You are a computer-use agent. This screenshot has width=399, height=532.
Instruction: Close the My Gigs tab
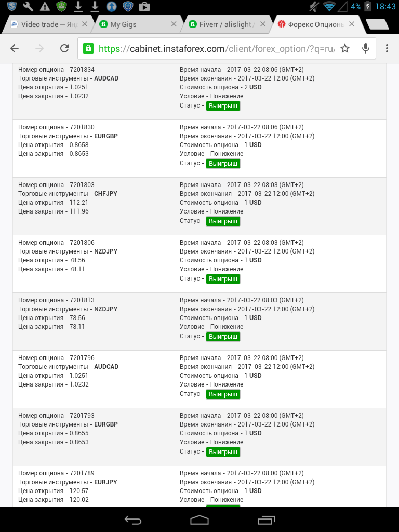click(174, 24)
